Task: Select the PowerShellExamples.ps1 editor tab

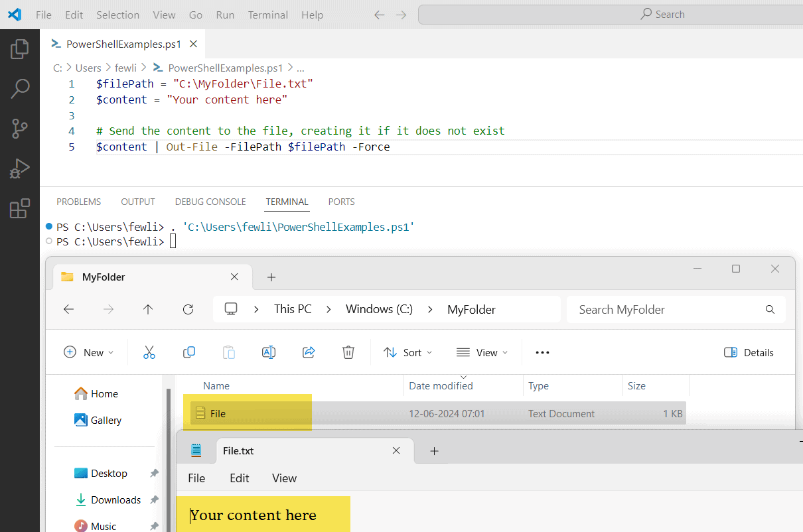Action: pos(123,44)
